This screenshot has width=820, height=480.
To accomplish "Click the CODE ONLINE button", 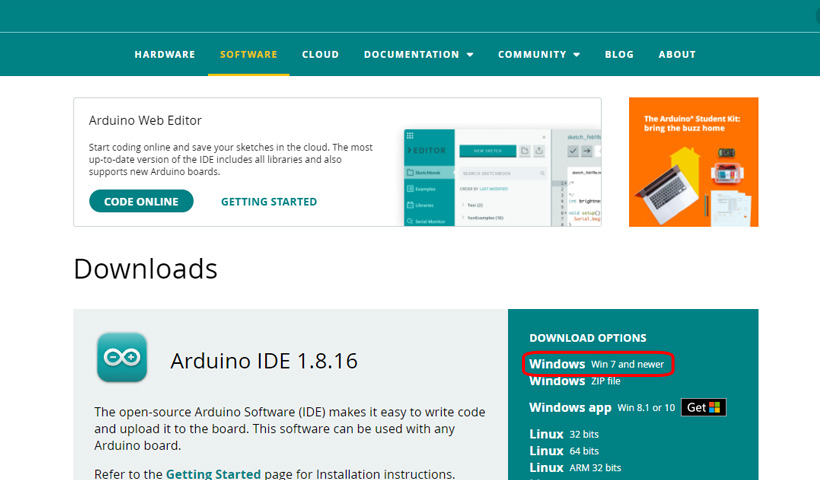I will (141, 201).
